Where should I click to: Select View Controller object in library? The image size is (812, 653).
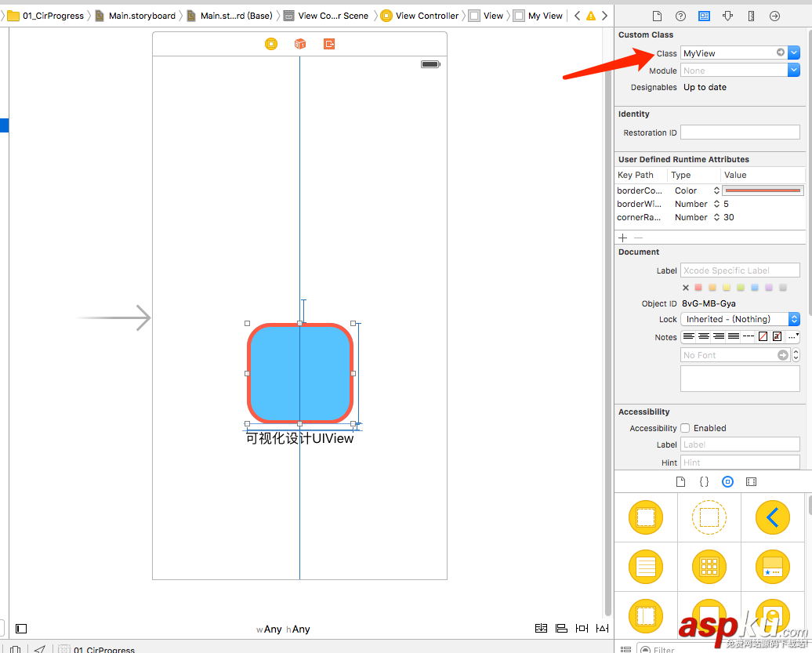point(646,517)
